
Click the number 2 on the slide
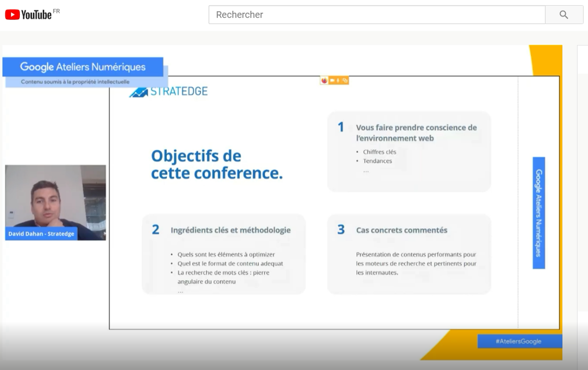click(x=155, y=230)
